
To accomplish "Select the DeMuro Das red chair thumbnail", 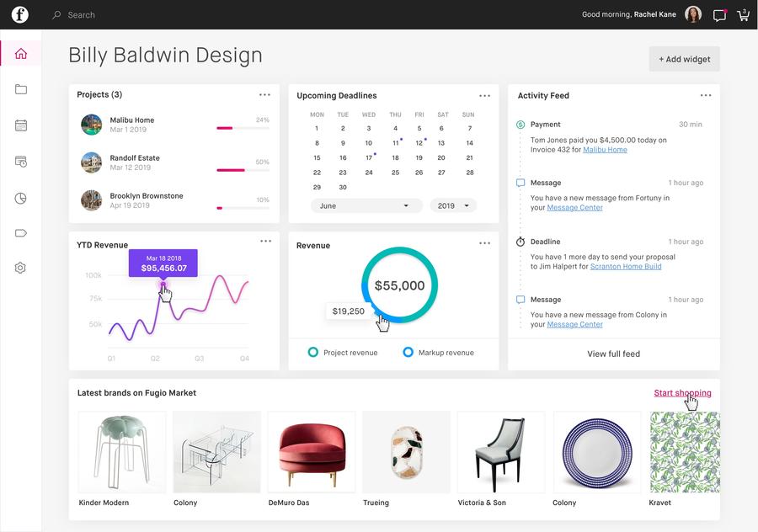I will click(x=312, y=451).
